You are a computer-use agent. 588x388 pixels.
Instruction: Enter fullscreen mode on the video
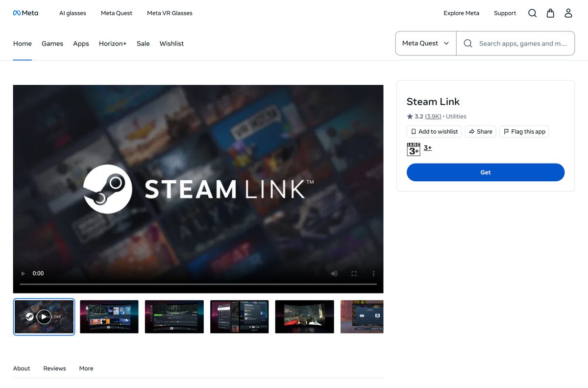click(x=354, y=273)
